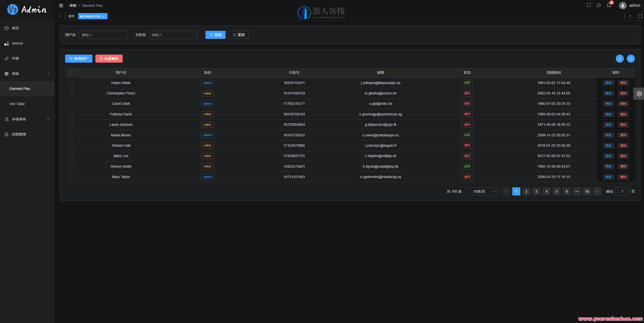This screenshot has height=323, width=644.
Task: Click the 用户名 input field
Action: tap(103, 35)
